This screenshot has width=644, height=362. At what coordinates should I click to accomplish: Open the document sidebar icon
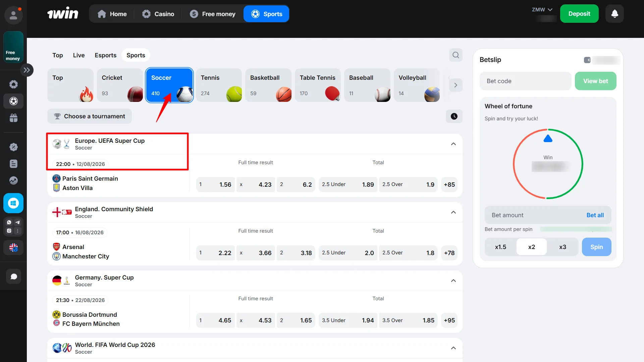click(x=13, y=164)
